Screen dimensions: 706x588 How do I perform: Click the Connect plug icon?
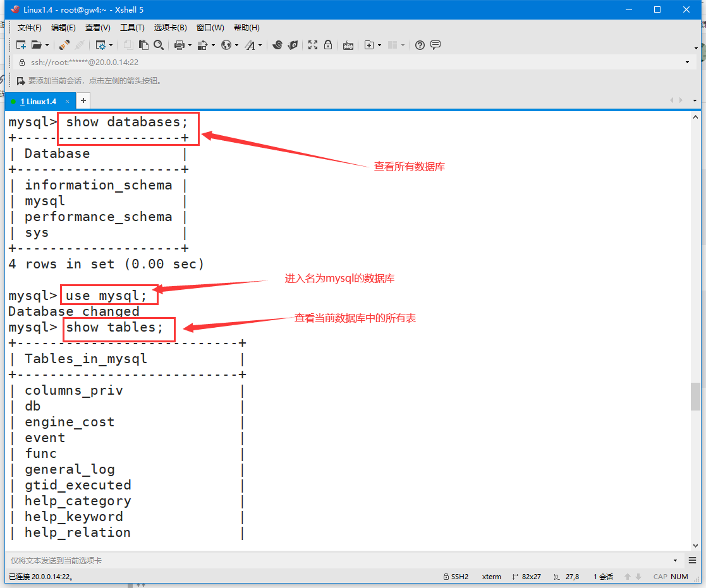(64, 45)
